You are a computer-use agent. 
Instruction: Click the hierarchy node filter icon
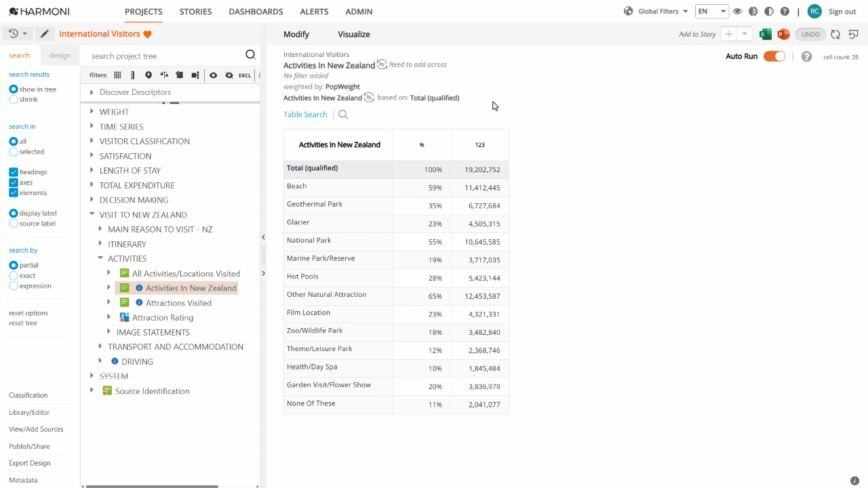click(195, 75)
